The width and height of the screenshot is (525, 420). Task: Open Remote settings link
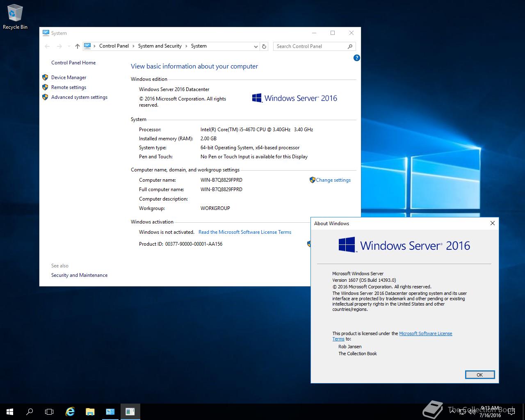(x=68, y=87)
